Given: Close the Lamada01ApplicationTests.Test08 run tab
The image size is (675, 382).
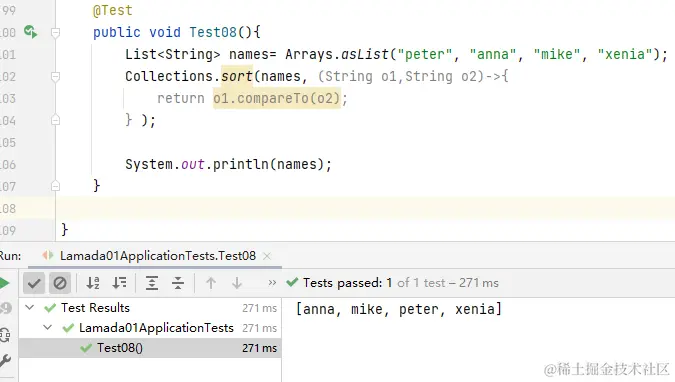Looking at the screenshot, I should click(x=267, y=256).
